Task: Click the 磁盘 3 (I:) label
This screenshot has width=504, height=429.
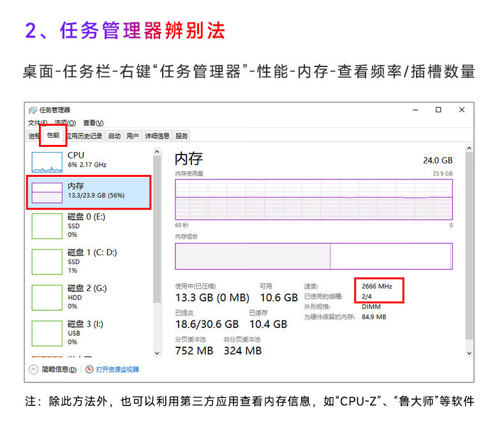Action: pos(85,324)
